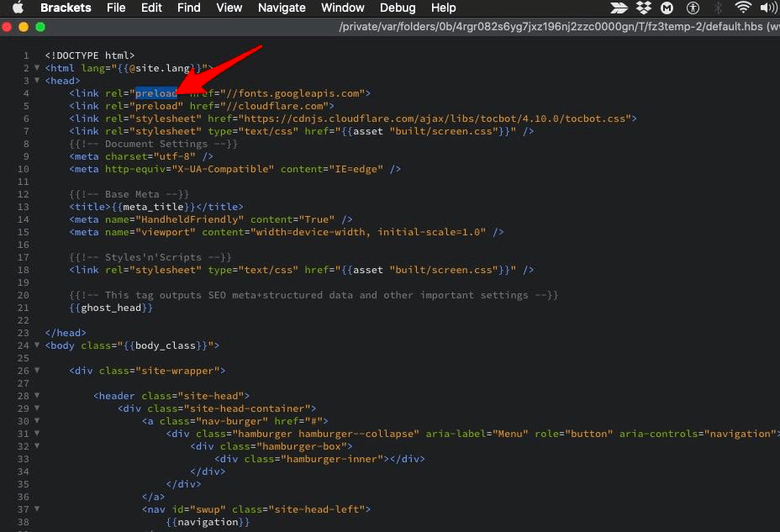Viewport: 780px width, 532px height.
Task: Open the Edit menu
Action: click(151, 8)
